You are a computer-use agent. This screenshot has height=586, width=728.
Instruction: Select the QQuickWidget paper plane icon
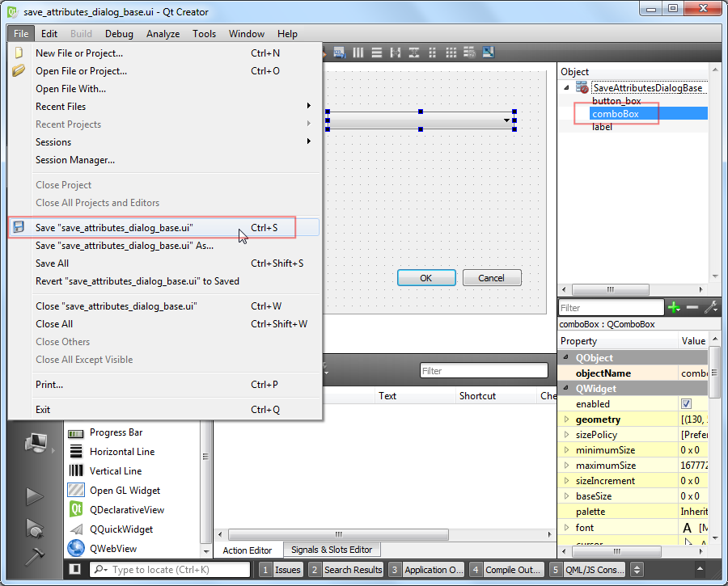[76, 529]
